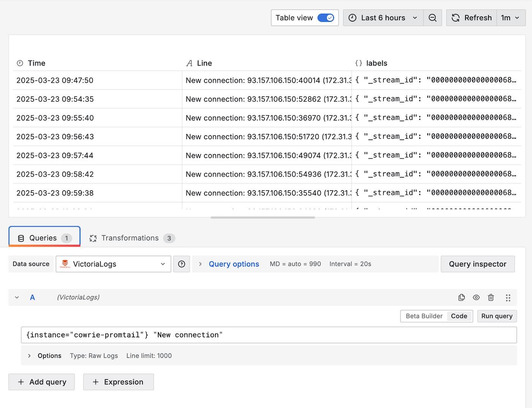Click the horizontal scrollbar under the table
Screen dimensions: 532x408
click(263, 217)
